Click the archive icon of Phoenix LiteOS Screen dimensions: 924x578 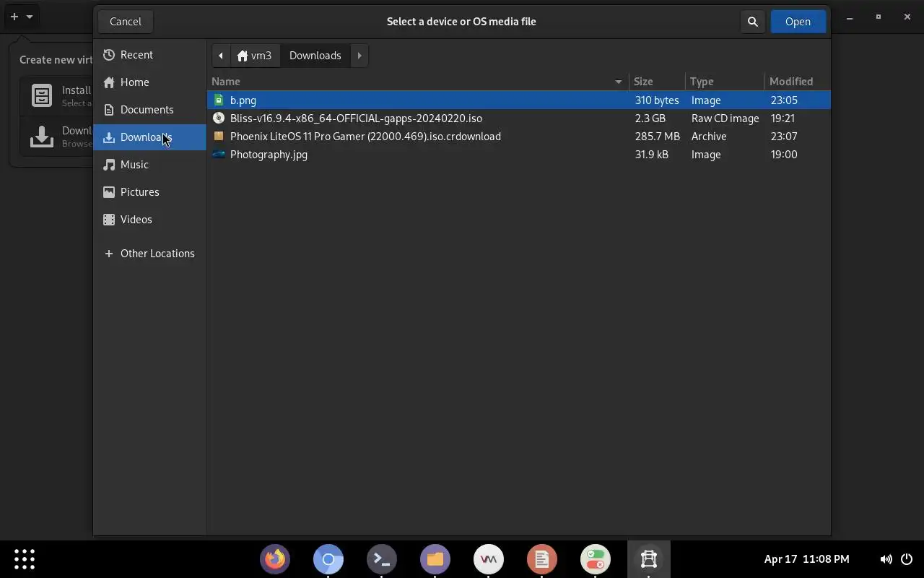[x=219, y=137]
